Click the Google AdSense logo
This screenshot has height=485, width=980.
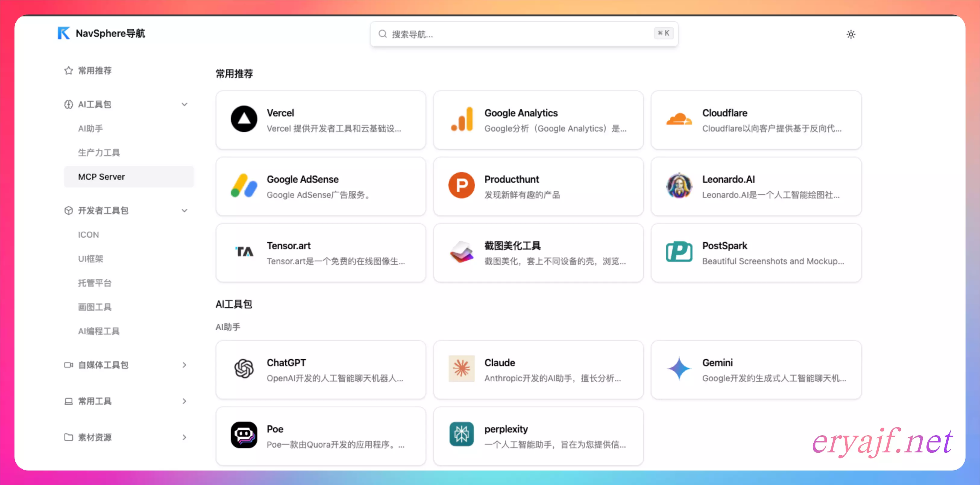coord(244,185)
